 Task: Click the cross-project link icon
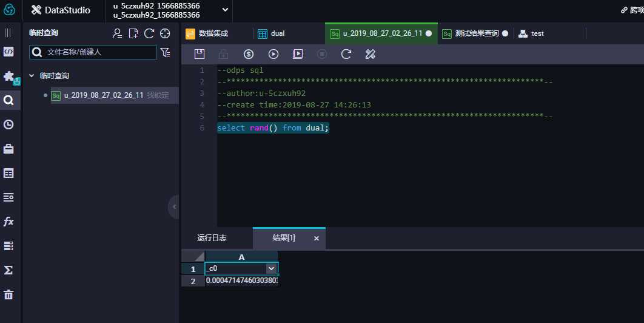pyautogui.click(x=624, y=10)
